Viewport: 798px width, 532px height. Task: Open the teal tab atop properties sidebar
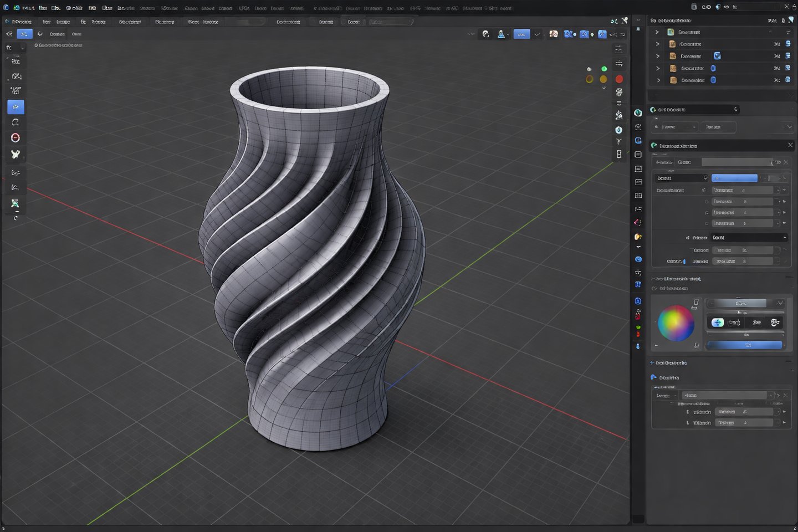pos(638,112)
